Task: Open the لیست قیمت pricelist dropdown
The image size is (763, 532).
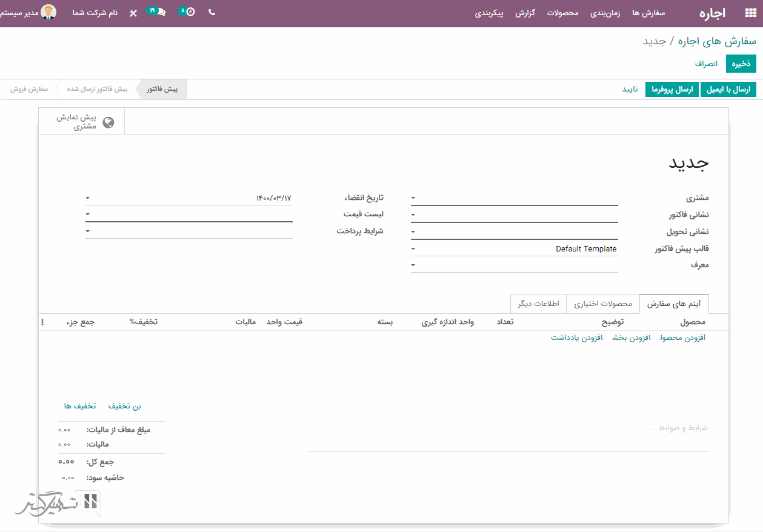Action: pyautogui.click(x=88, y=214)
